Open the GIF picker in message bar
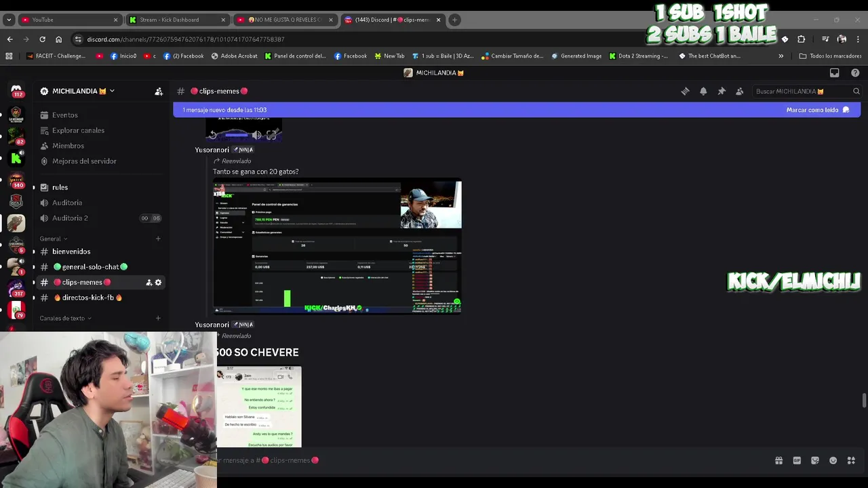 tap(797, 460)
